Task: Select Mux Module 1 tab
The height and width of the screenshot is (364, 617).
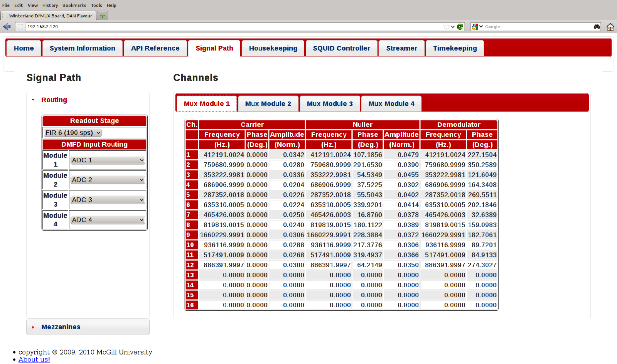Action: click(207, 104)
